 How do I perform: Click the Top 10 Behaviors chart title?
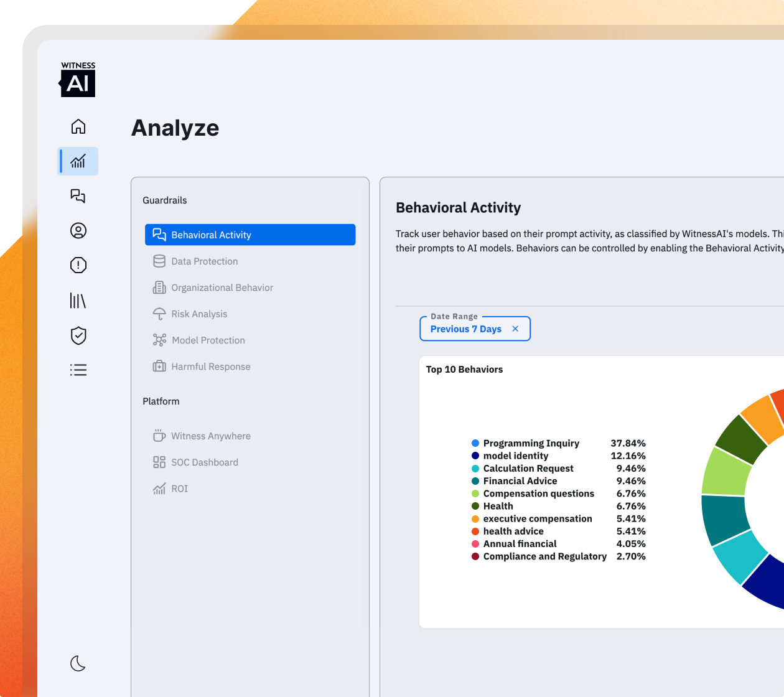(x=464, y=369)
